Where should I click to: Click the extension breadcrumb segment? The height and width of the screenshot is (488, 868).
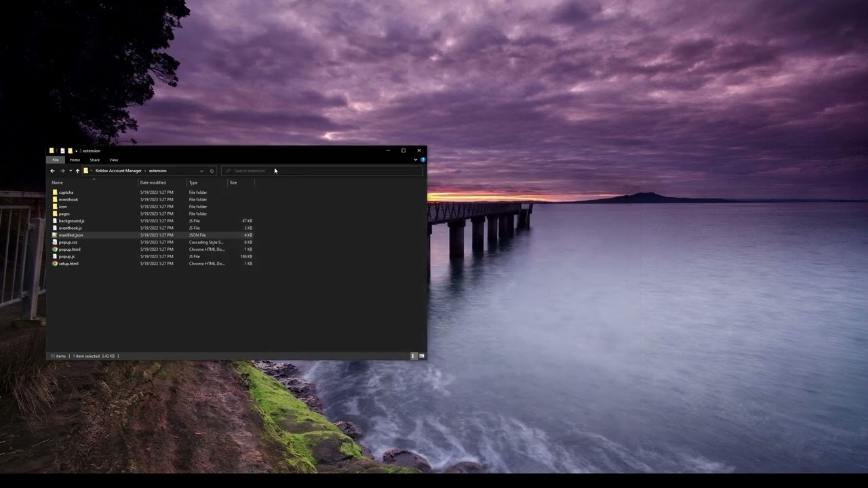pyautogui.click(x=157, y=171)
